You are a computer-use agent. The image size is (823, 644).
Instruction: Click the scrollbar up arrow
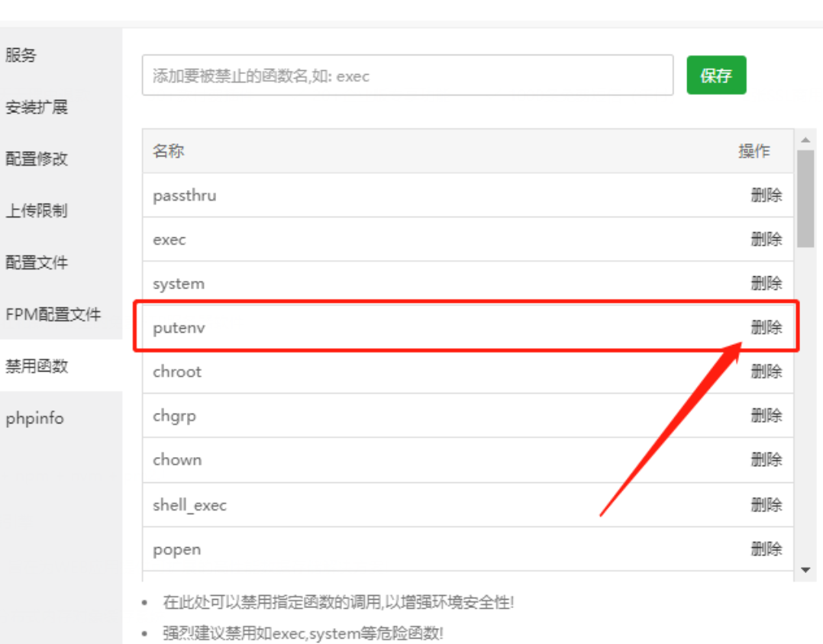805,140
